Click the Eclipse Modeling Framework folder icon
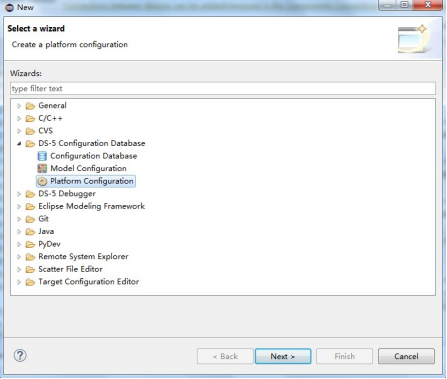 click(x=30, y=207)
